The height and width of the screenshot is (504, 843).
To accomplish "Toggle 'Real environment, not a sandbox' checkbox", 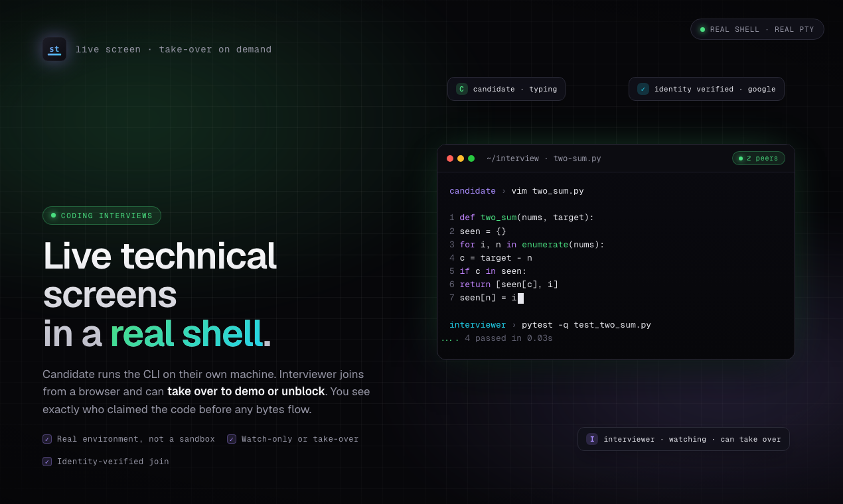I will click(x=47, y=439).
